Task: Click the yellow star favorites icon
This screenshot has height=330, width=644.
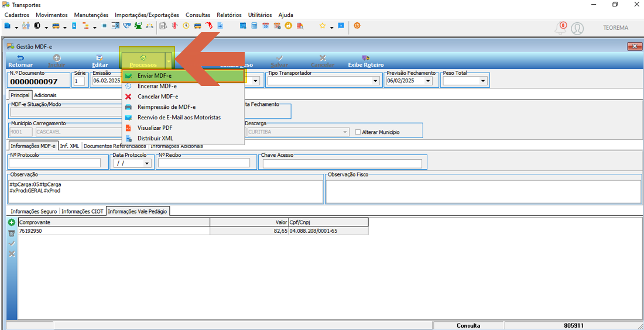Action: (x=323, y=26)
